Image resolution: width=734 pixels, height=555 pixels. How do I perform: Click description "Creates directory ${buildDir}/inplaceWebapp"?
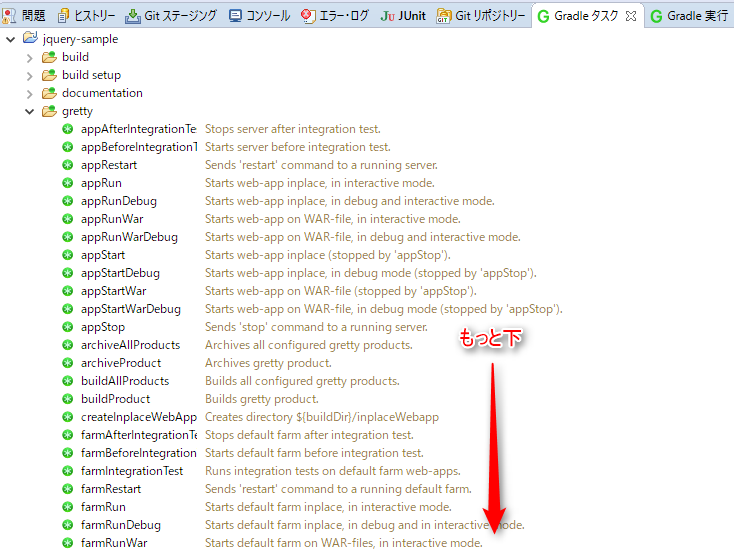[322, 417]
